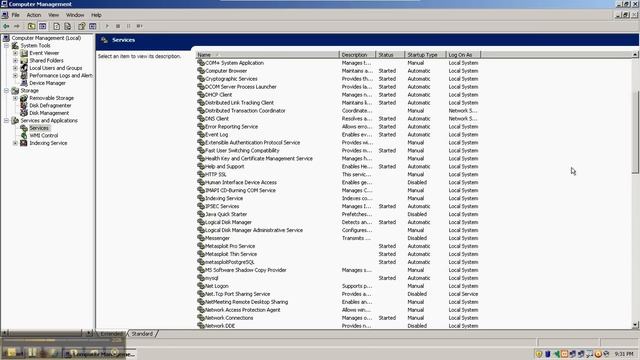Select Removable Storage tree node
Screen dimensions: 640x360
pos(51,98)
